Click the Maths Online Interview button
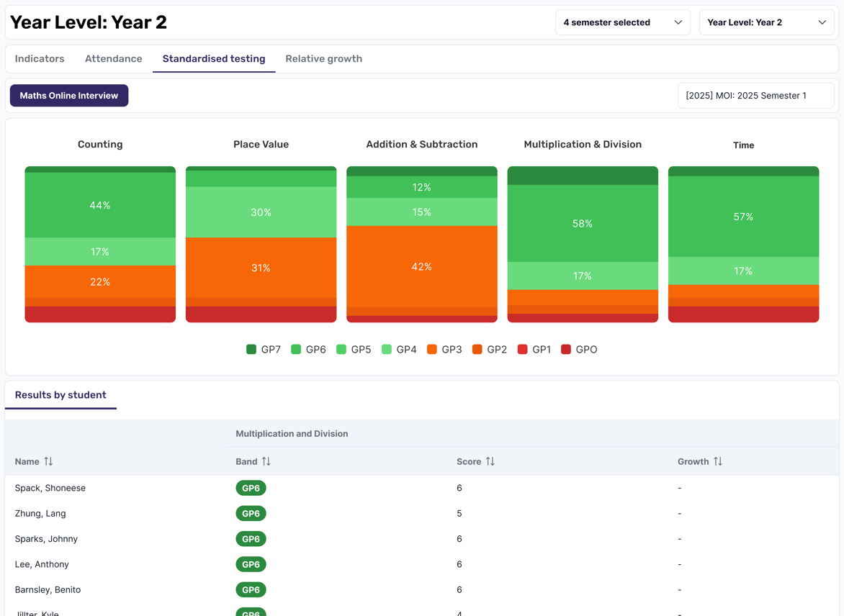 [x=68, y=95]
